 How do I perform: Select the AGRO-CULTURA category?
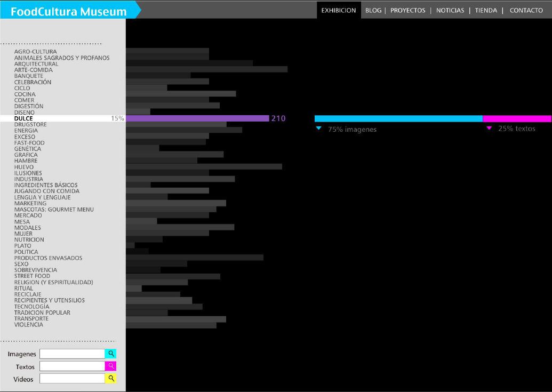pos(35,52)
